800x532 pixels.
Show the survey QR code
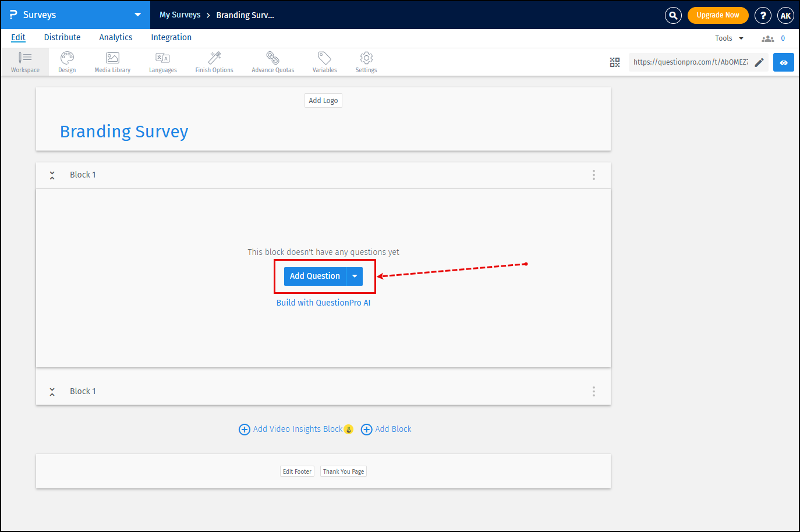click(615, 62)
